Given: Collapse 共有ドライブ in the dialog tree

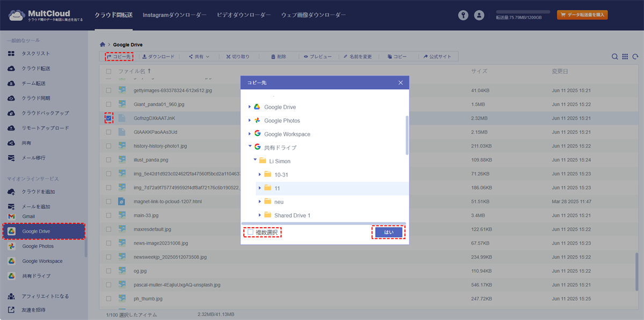Looking at the screenshot, I should click(250, 147).
